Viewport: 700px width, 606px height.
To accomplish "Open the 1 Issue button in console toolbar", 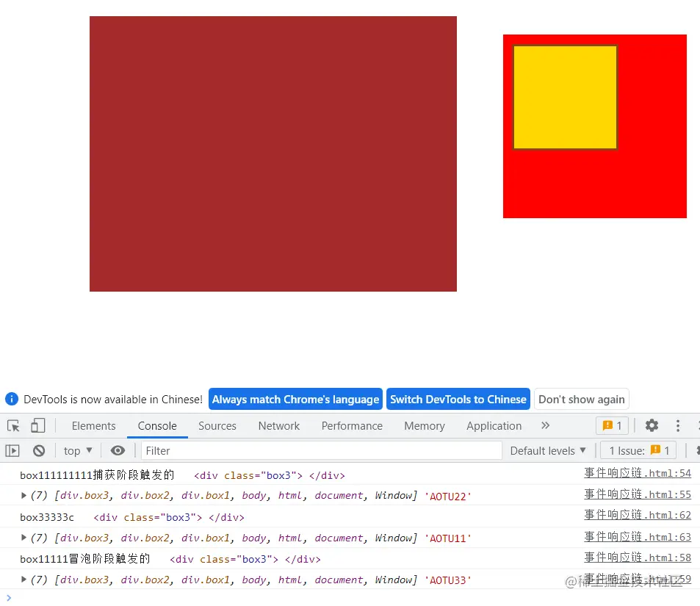I will (x=638, y=451).
